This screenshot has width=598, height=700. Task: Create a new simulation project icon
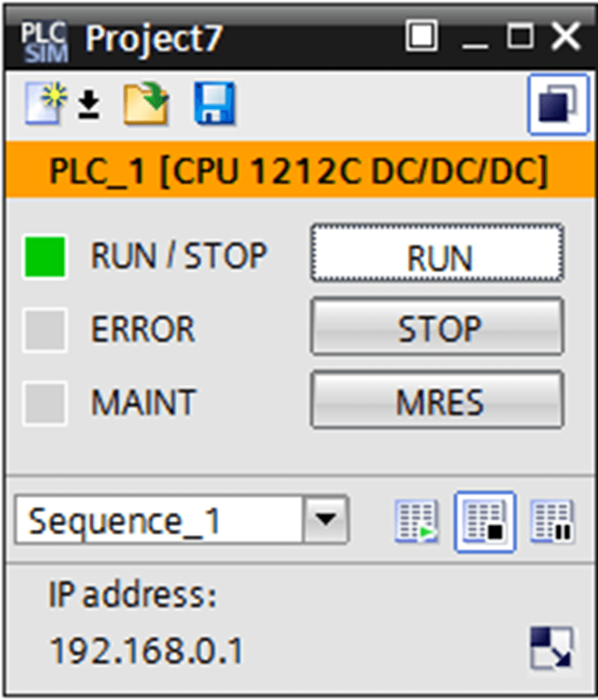[x=46, y=103]
